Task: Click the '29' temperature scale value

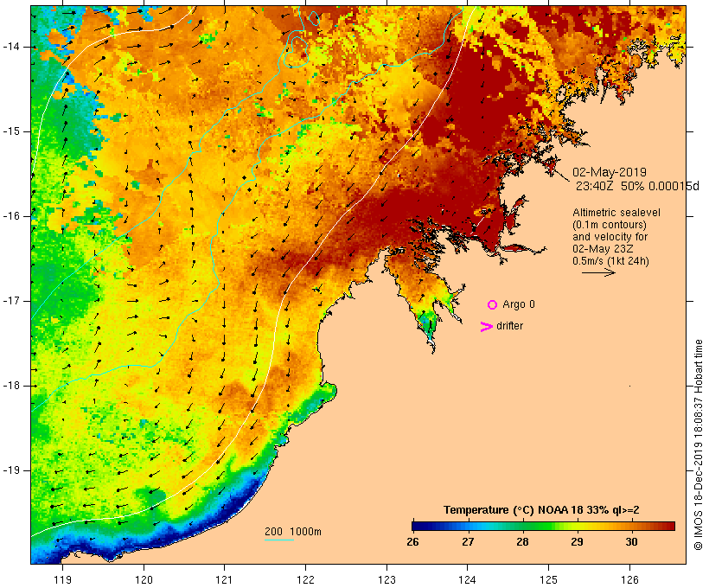Action: pyautogui.click(x=577, y=541)
